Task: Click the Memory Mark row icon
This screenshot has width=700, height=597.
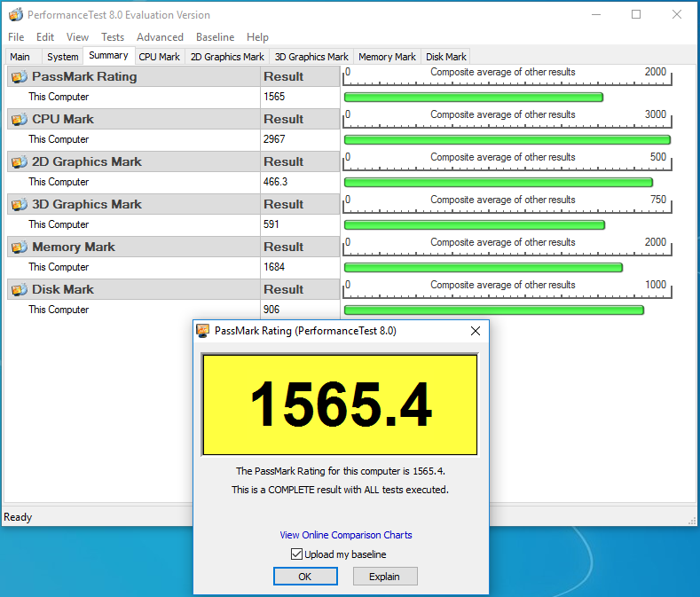Action: click(x=20, y=247)
